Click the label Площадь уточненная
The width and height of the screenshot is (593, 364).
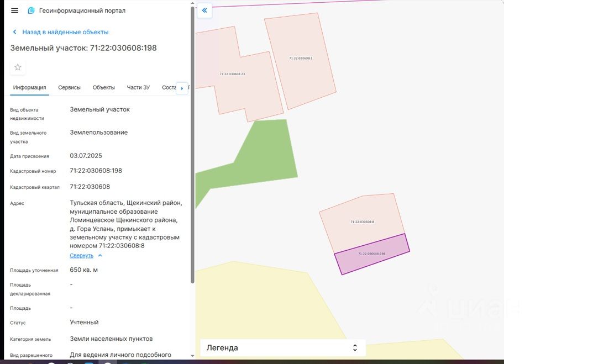coord(34,270)
